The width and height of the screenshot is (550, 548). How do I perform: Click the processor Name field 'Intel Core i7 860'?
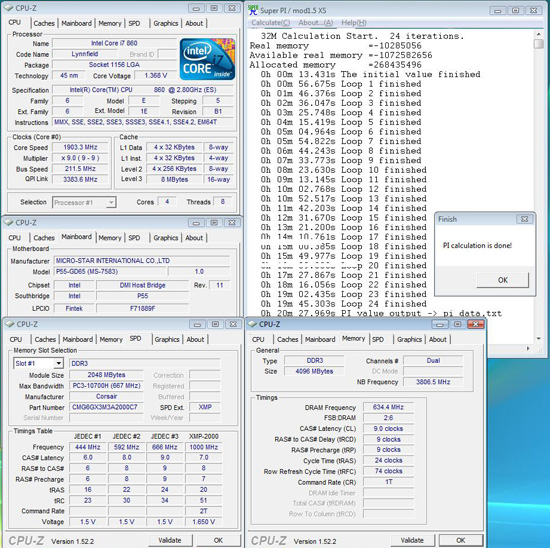[x=114, y=43]
